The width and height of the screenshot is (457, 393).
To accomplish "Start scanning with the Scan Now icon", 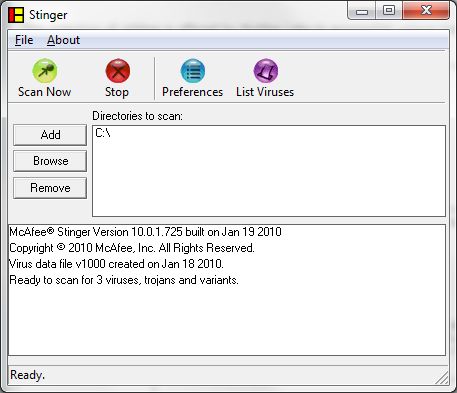I will pos(45,71).
